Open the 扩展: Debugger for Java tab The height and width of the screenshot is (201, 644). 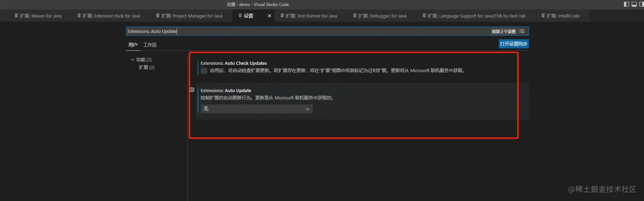[382, 16]
